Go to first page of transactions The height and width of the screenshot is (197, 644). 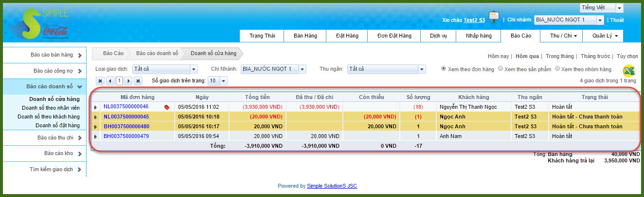pos(100,81)
